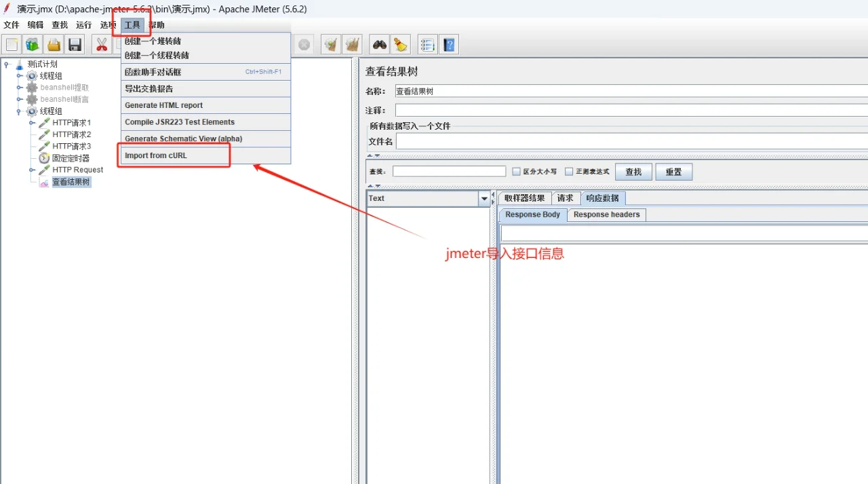868x484 pixels.
Task: Click the 文件名 filename input field
Action: point(631,141)
